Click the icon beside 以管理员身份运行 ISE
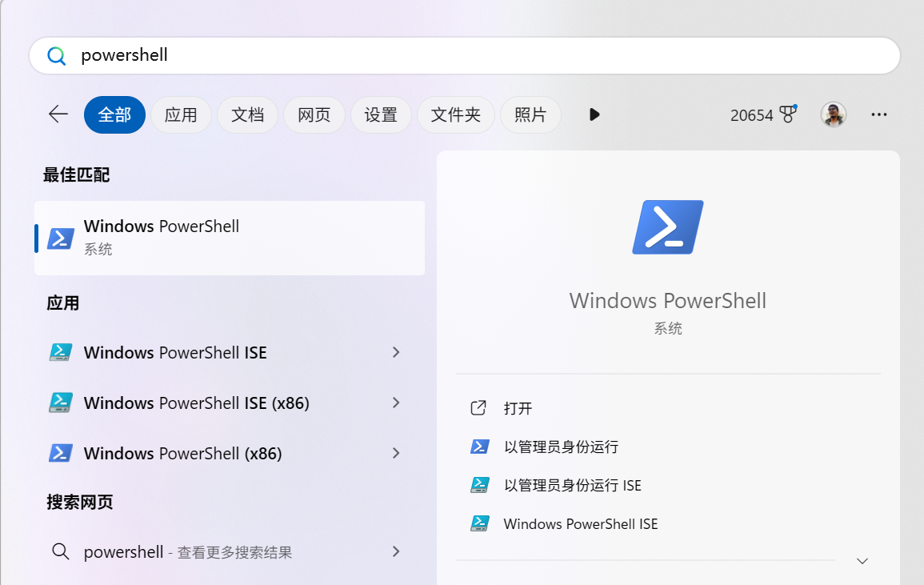This screenshot has height=585, width=924. (x=480, y=485)
